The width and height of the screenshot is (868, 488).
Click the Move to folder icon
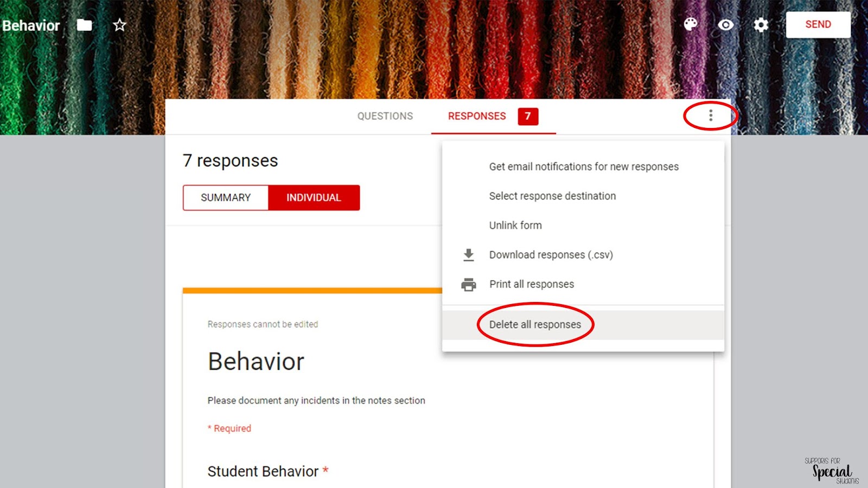point(85,24)
